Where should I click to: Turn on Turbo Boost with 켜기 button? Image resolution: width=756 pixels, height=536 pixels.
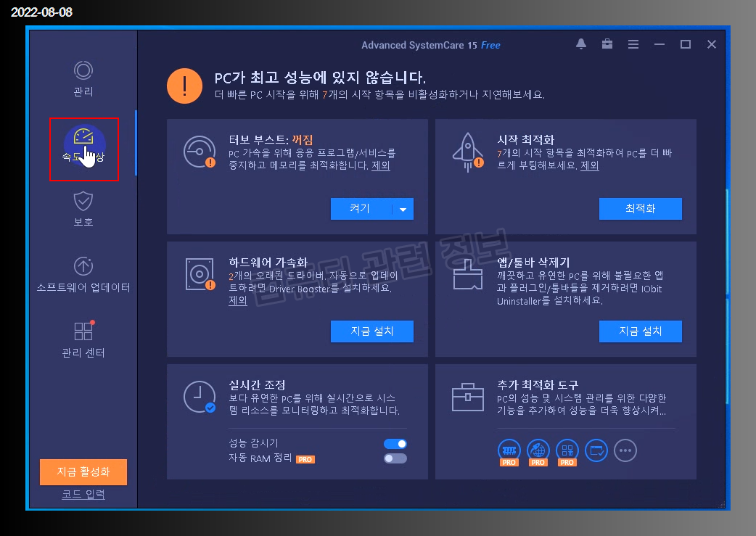(x=360, y=209)
